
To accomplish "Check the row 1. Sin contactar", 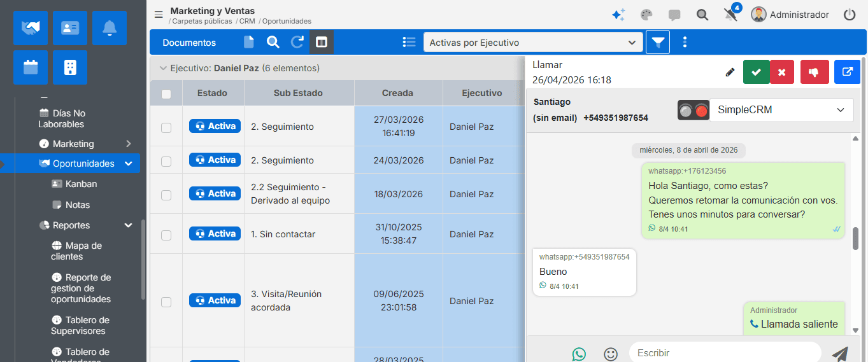I will click(166, 235).
